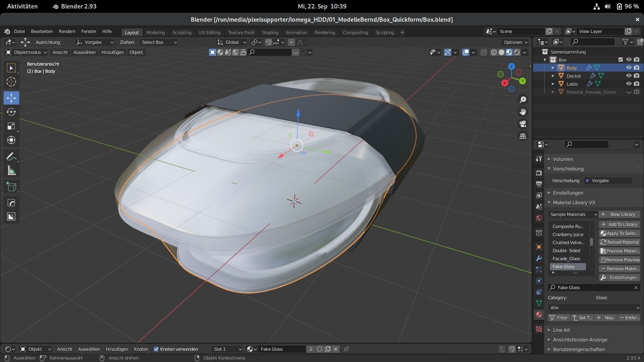Select the Box Select tool in left toolbar
This screenshot has width=644, height=362.
(11, 68)
